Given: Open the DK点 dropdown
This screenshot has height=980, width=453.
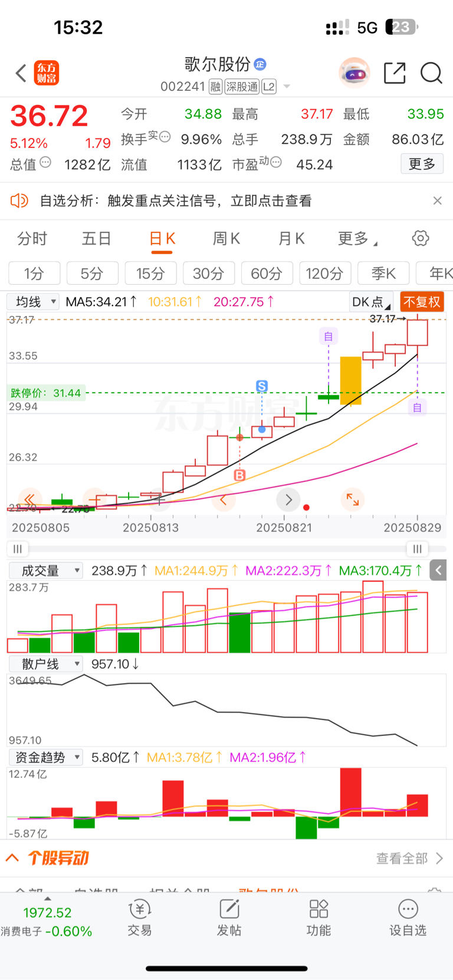Looking at the screenshot, I should pos(372,302).
